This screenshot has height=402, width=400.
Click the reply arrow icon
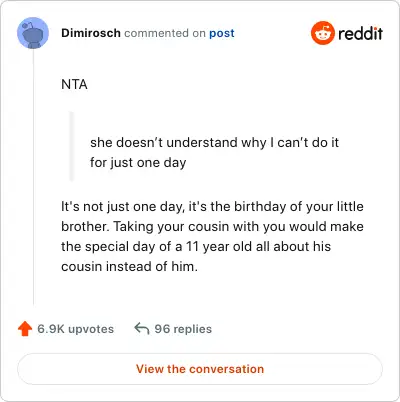pos(141,329)
